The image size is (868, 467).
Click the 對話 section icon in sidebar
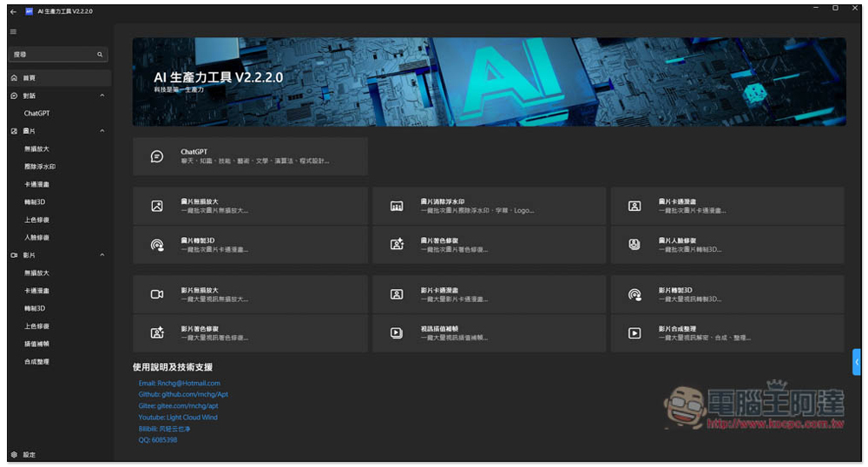point(14,95)
